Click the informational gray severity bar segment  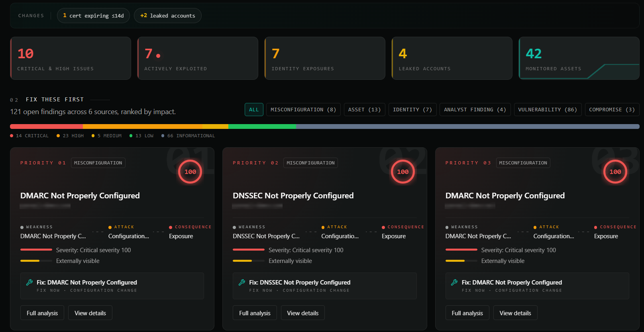pyautogui.click(x=468, y=126)
